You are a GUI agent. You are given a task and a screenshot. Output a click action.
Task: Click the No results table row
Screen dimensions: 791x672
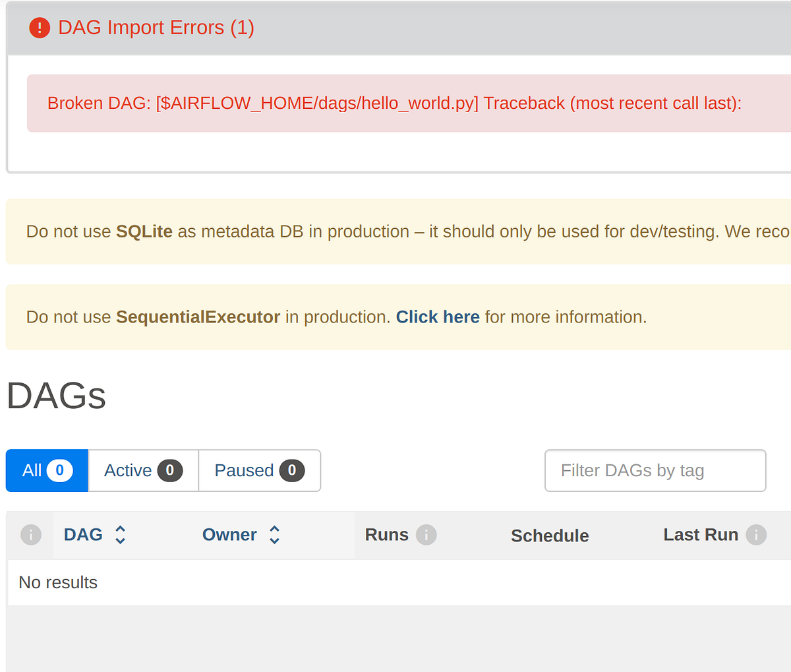(58, 582)
